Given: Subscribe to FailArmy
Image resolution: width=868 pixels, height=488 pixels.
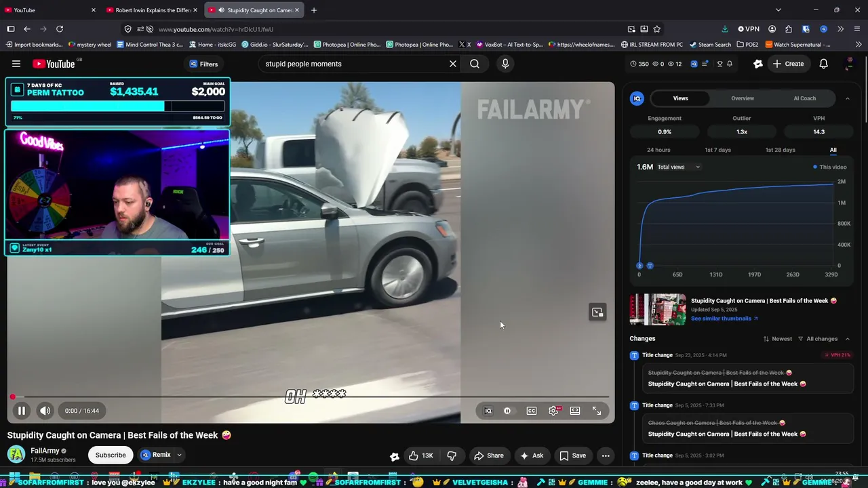Looking at the screenshot, I should pyautogui.click(x=111, y=455).
